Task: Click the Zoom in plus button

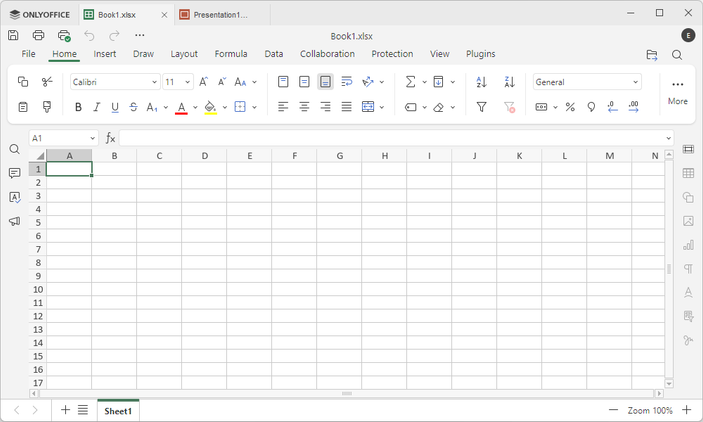Action: click(687, 410)
